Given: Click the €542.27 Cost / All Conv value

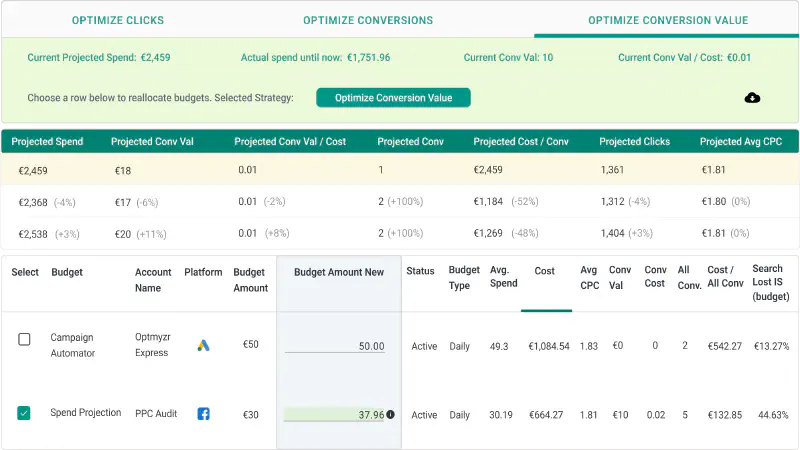Looking at the screenshot, I should click(x=724, y=346).
